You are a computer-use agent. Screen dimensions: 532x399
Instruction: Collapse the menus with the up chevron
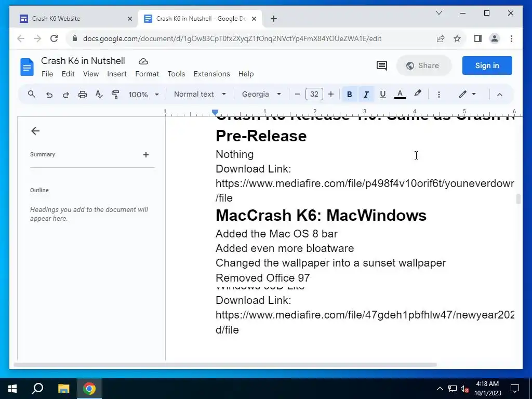(x=499, y=95)
